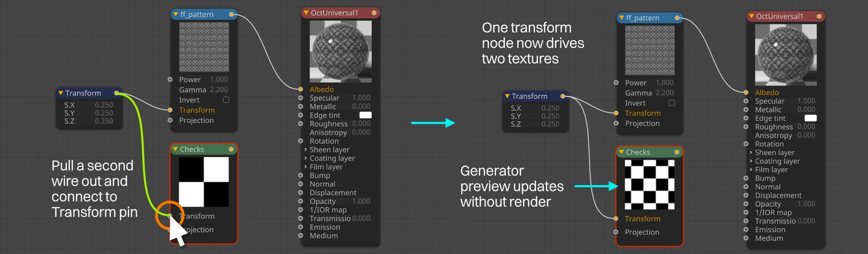Collapse the ff_pattern node in the right graph
This screenshot has width=868, height=254.
[621, 18]
